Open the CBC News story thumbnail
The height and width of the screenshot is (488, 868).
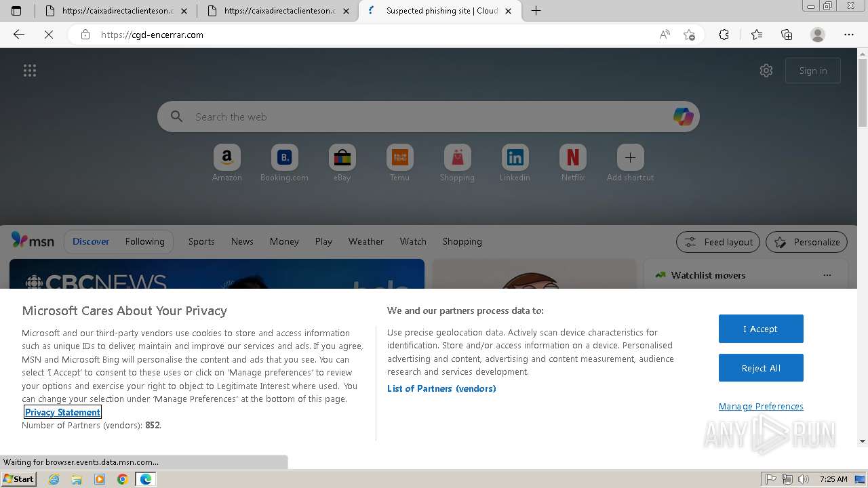(217, 274)
